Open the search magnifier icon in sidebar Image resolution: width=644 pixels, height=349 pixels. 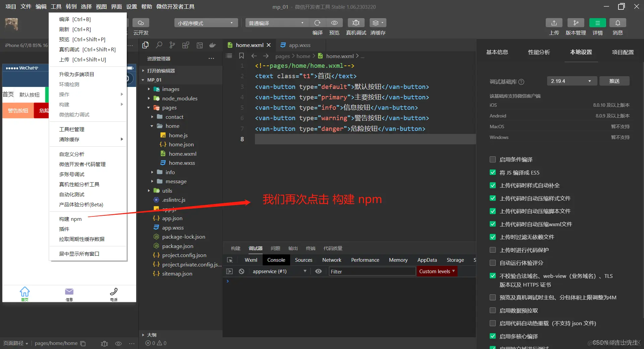pos(159,45)
